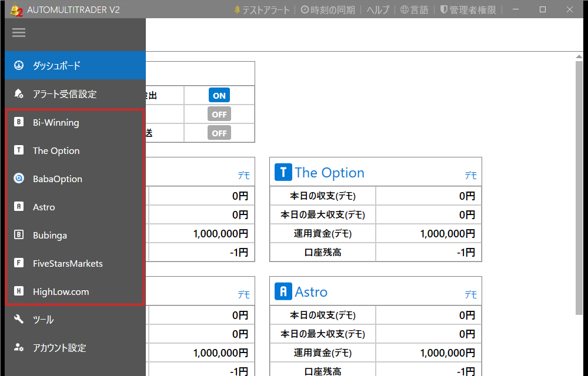
Task: Turn off the blue ON toggle
Action: 219,96
